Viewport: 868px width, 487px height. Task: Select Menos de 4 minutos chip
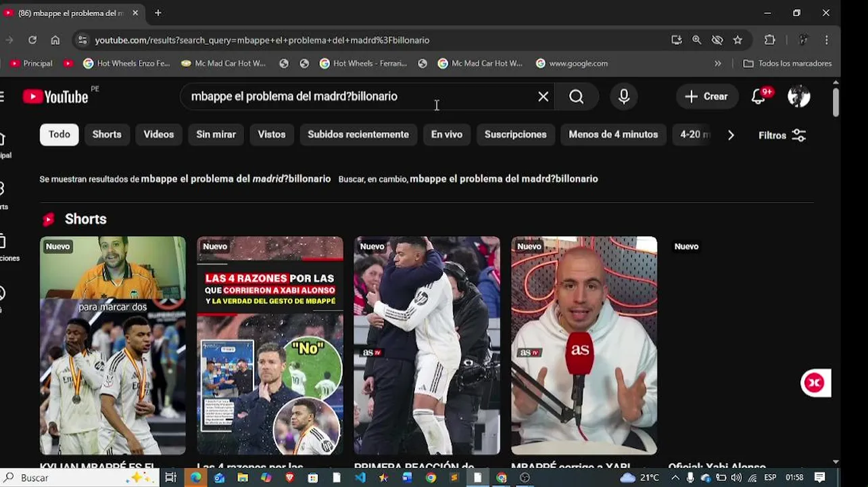[x=613, y=135]
